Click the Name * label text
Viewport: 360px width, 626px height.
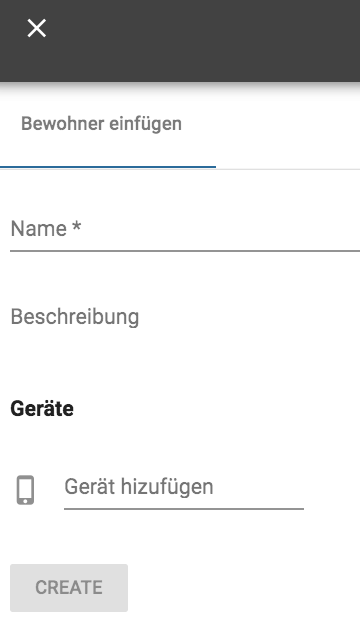(46, 229)
